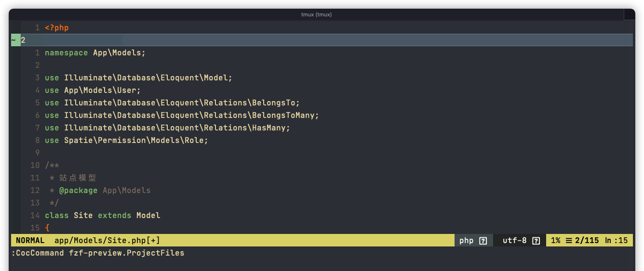
Task: Click the php filetype segment in statusline
Action: click(473, 241)
